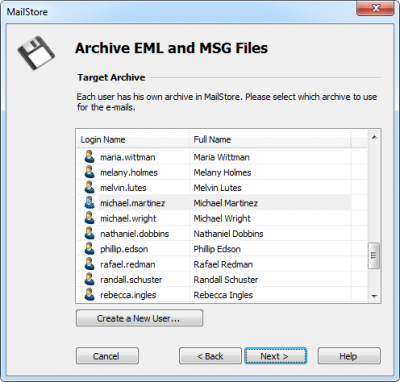Click user icon beside michael.wright
400x382 pixels.
pyautogui.click(x=89, y=218)
